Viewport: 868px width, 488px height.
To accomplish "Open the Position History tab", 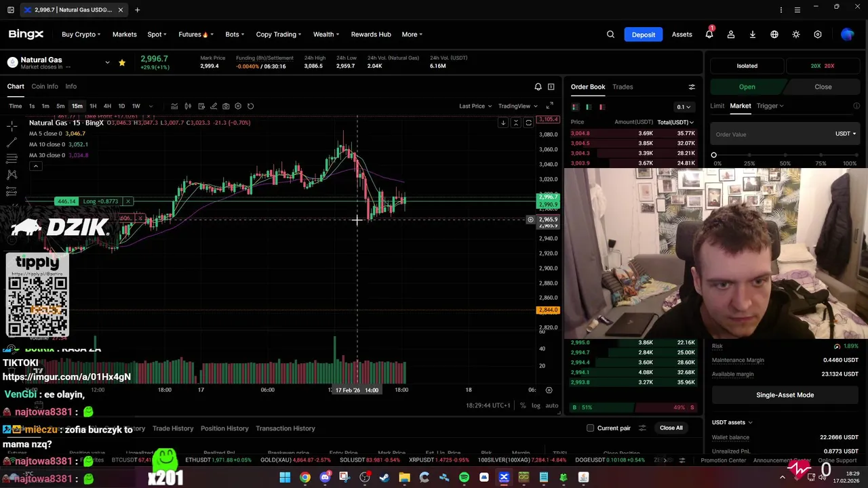I will coord(224,428).
